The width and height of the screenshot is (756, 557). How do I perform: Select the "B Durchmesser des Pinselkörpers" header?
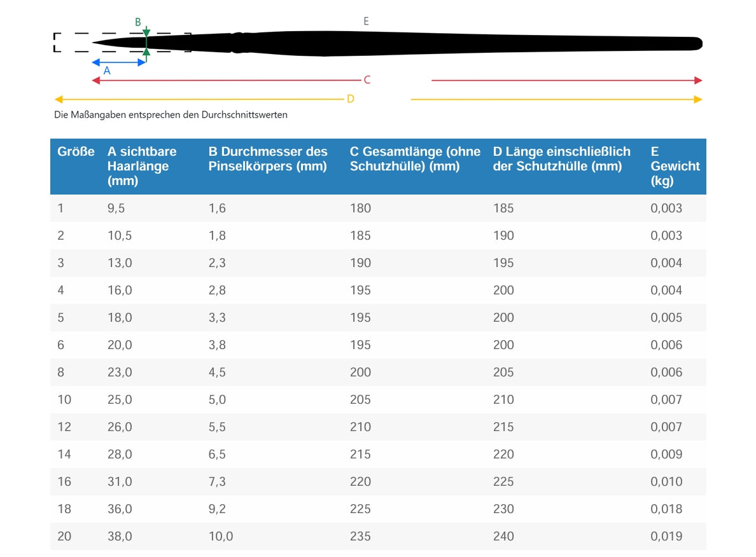pyautogui.click(x=268, y=159)
